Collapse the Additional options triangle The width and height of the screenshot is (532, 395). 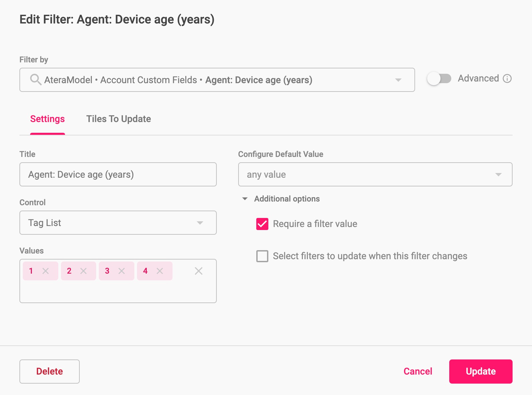coord(245,199)
